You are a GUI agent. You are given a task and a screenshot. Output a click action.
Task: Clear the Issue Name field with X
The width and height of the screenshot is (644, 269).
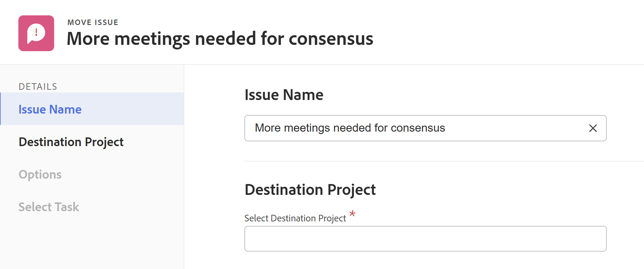coord(593,128)
